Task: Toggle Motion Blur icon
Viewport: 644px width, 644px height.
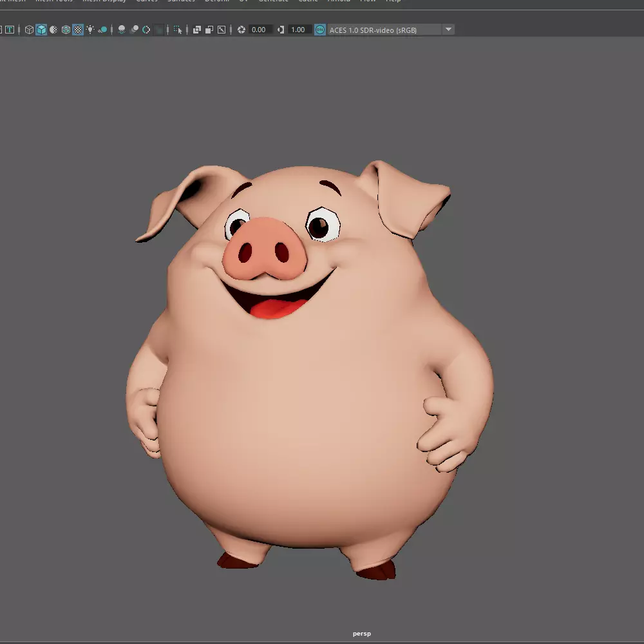Action: coord(134,30)
